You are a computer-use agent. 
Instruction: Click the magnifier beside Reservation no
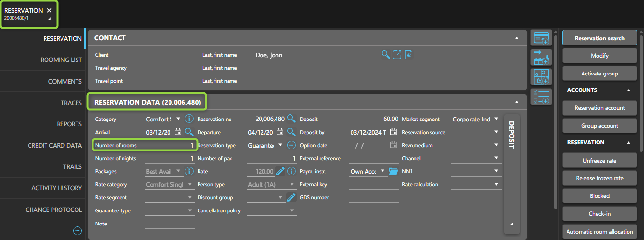(291, 119)
